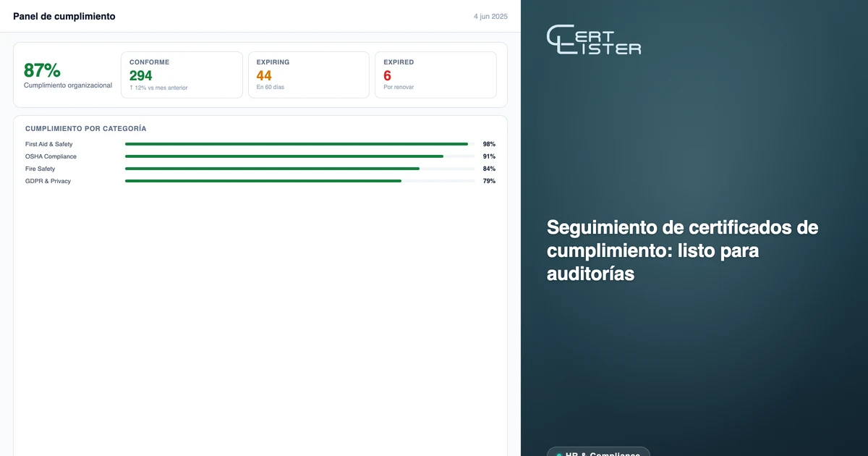The height and width of the screenshot is (456, 868).
Task: Open the Expired 6 card
Action: point(435,75)
